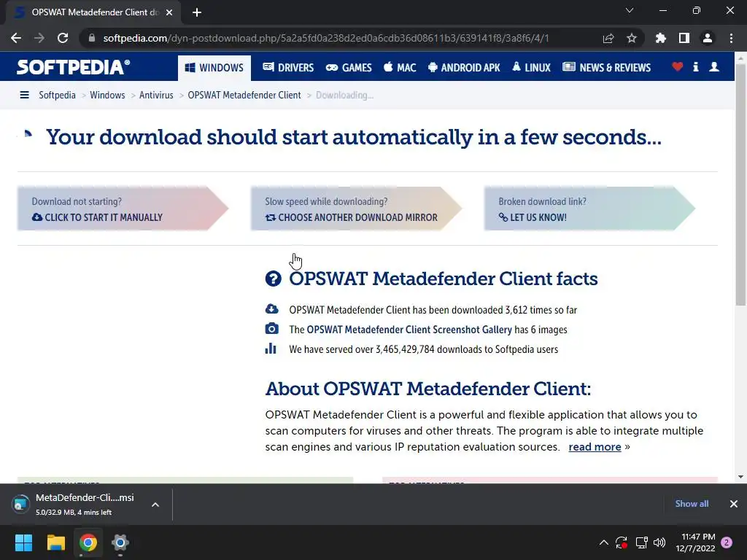Go back to the previous page
This screenshot has height=560, width=747.
point(16,38)
